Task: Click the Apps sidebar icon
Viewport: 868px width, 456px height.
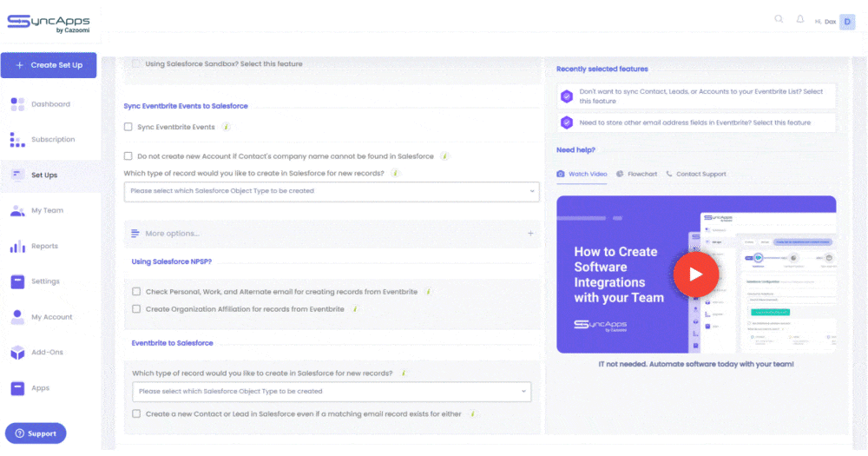Action: (x=17, y=388)
